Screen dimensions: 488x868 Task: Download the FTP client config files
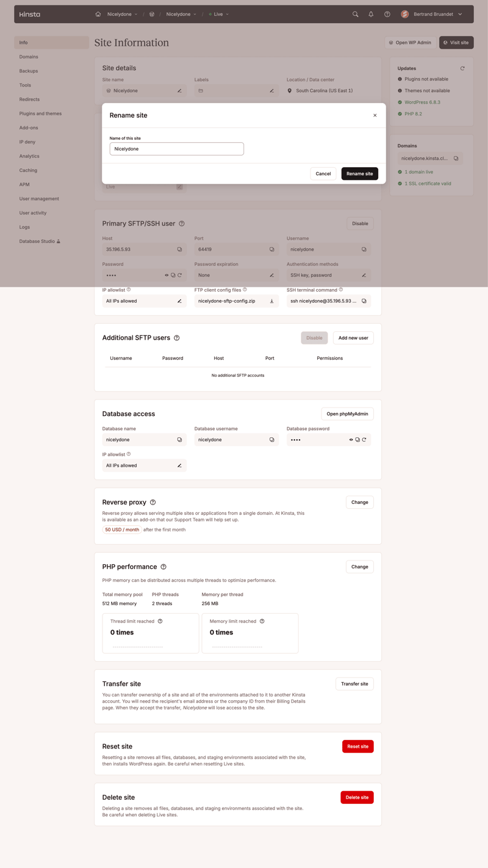click(x=273, y=301)
